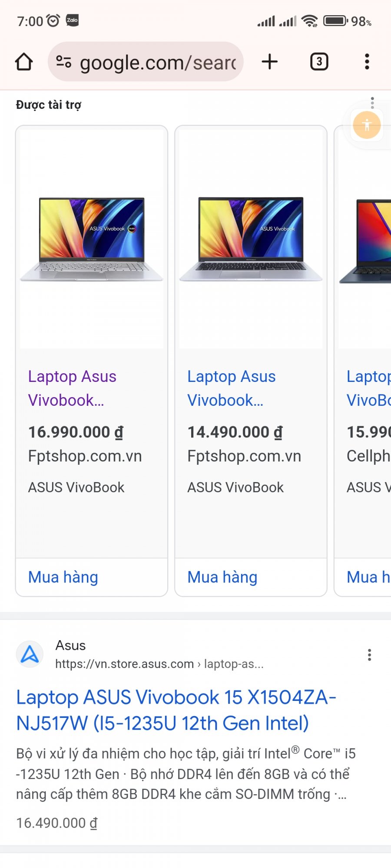Viewport: 391px width, 868px height.
Task: Tap the Asus store favicon
Action: (30, 654)
